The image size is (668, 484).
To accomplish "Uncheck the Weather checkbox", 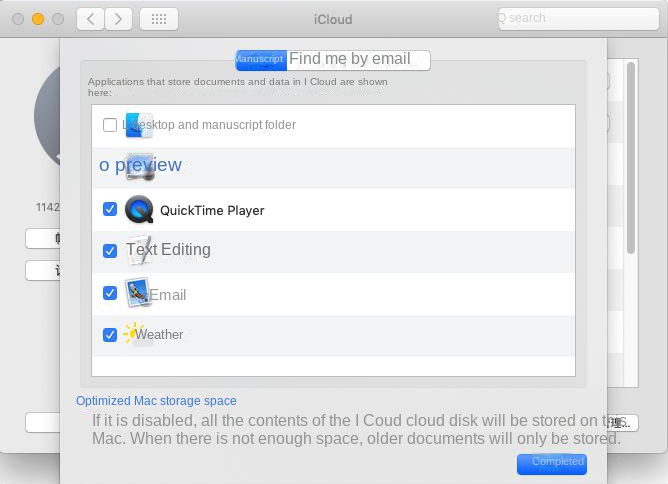I will (x=110, y=334).
